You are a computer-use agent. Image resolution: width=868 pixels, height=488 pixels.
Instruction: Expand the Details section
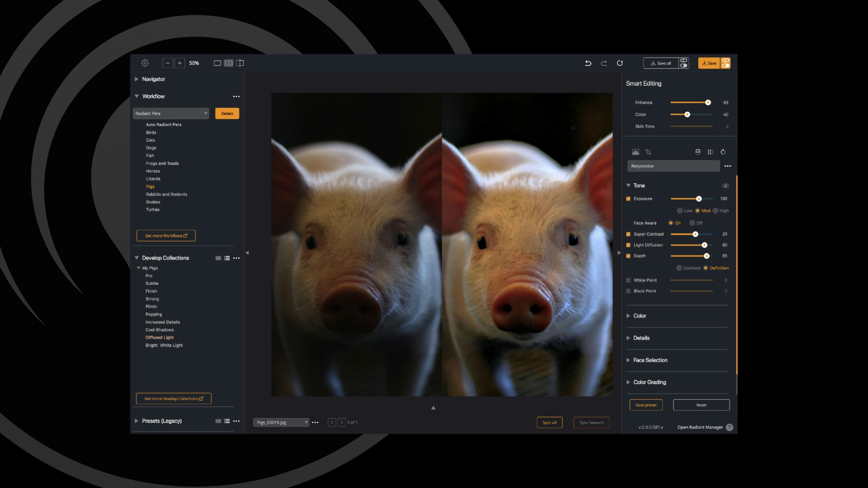[x=628, y=338]
